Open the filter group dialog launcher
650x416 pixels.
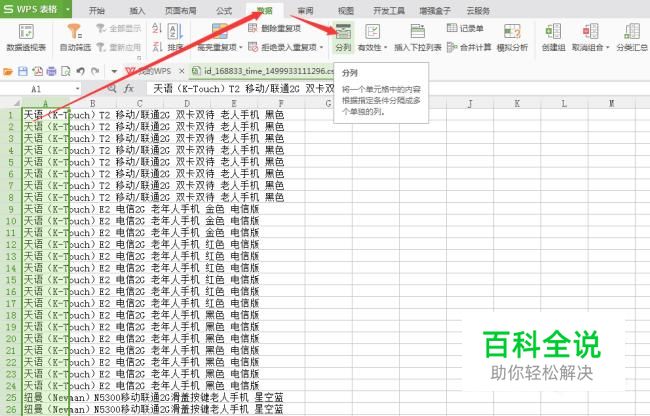click(x=139, y=58)
